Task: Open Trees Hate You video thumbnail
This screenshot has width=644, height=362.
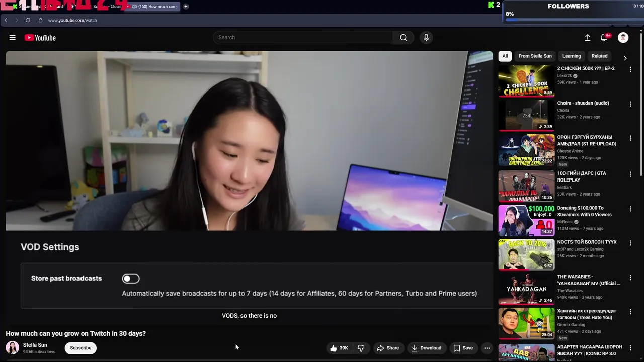Action: [526, 323]
